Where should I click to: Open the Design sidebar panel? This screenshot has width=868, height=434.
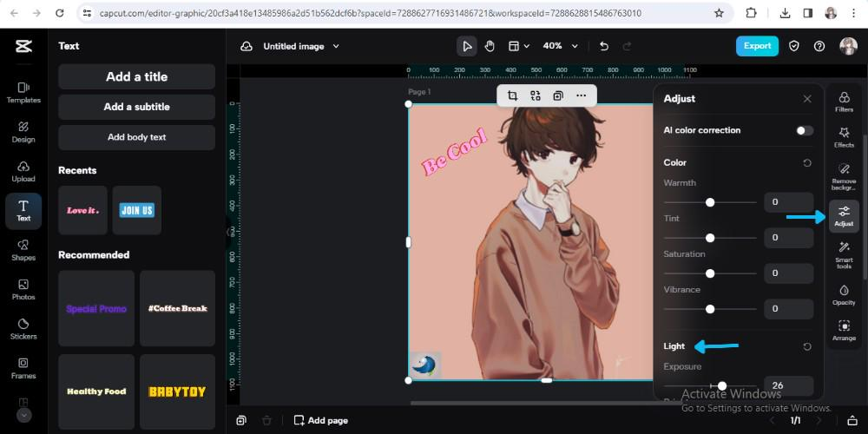pyautogui.click(x=23, y=132)
